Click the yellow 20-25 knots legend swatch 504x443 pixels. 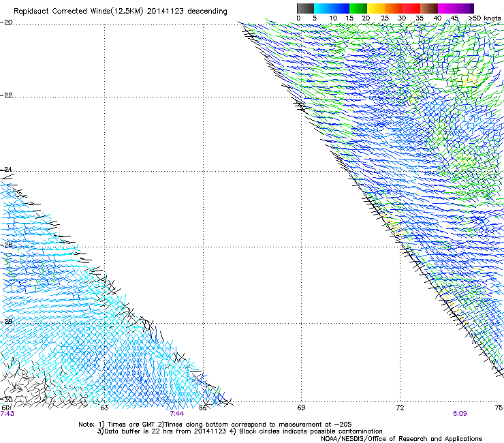click(x=376, y=8)
